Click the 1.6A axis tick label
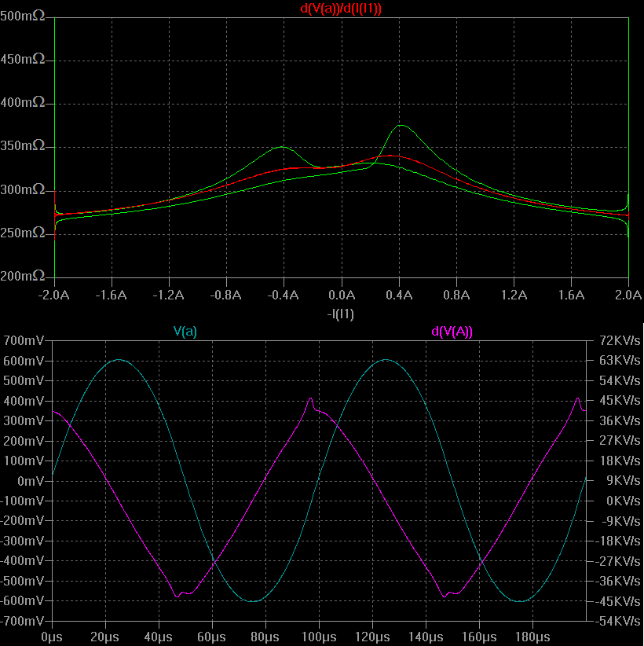 coord(571,295)
